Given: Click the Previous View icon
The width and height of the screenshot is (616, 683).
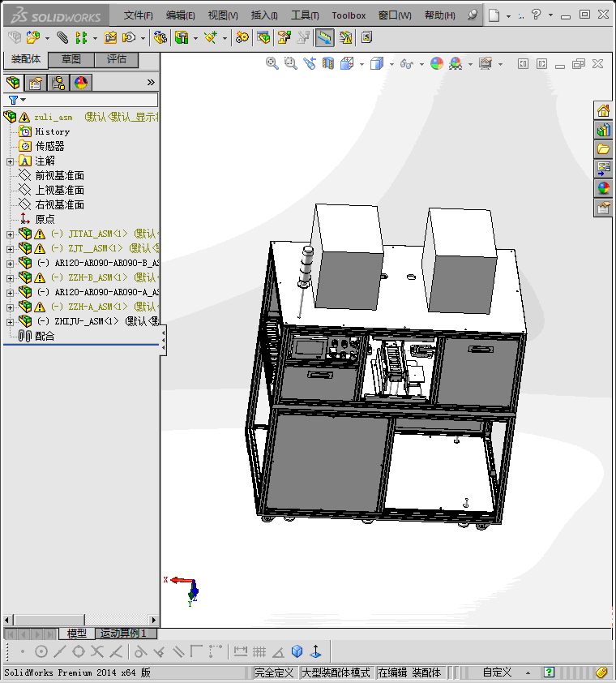Looking at the screenshot, I should pos(310,63).
